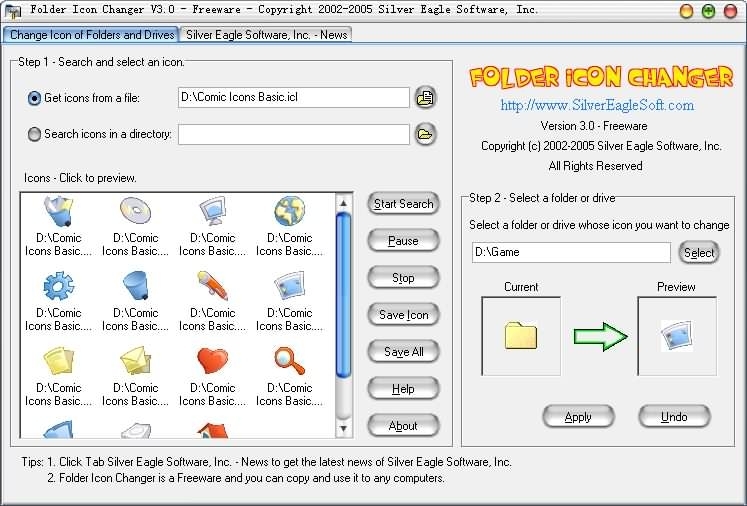
Task: Click the green maximize window button
Action: point(708,11)
